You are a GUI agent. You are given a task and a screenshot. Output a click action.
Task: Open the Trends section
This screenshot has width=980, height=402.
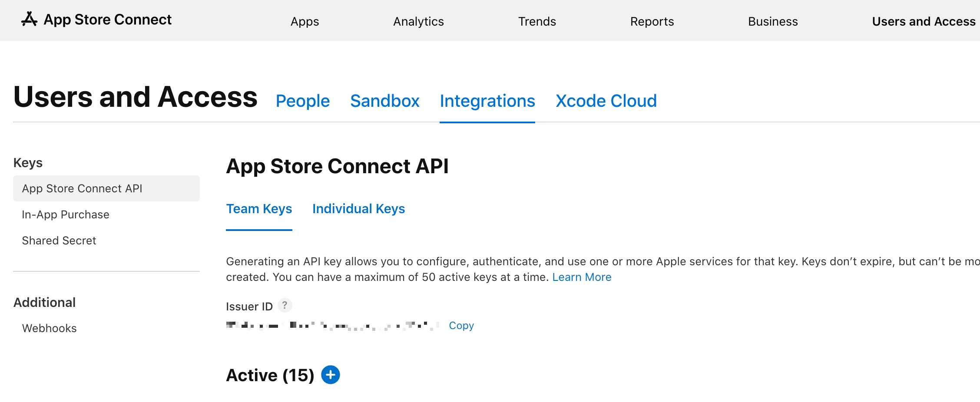537,21
